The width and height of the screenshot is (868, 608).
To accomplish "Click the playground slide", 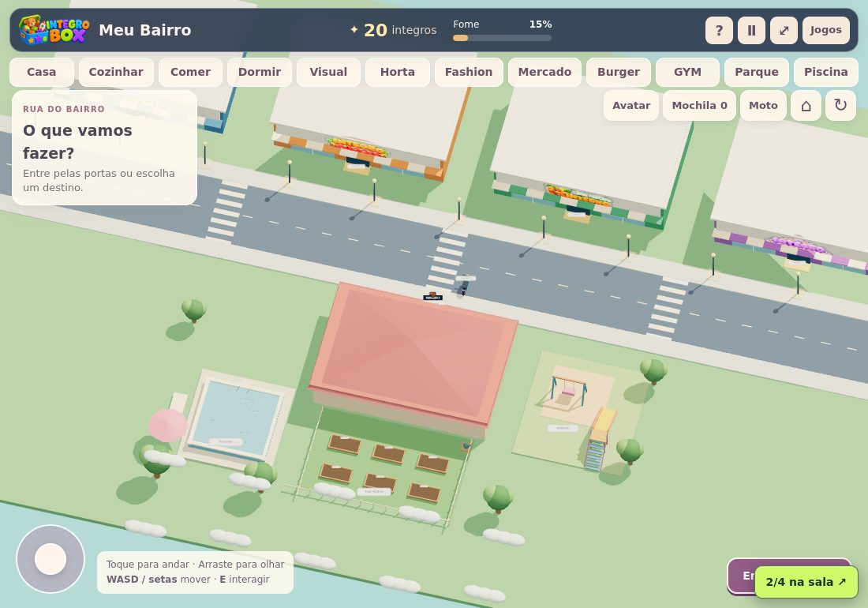I will tap(600, 441).
